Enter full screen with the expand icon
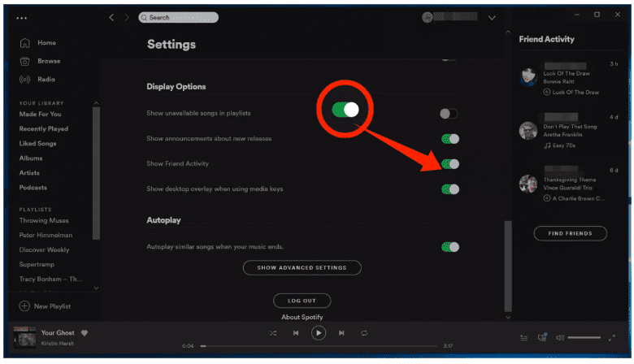The height and width of the screenshot is (364, 634). pos(612,338)
